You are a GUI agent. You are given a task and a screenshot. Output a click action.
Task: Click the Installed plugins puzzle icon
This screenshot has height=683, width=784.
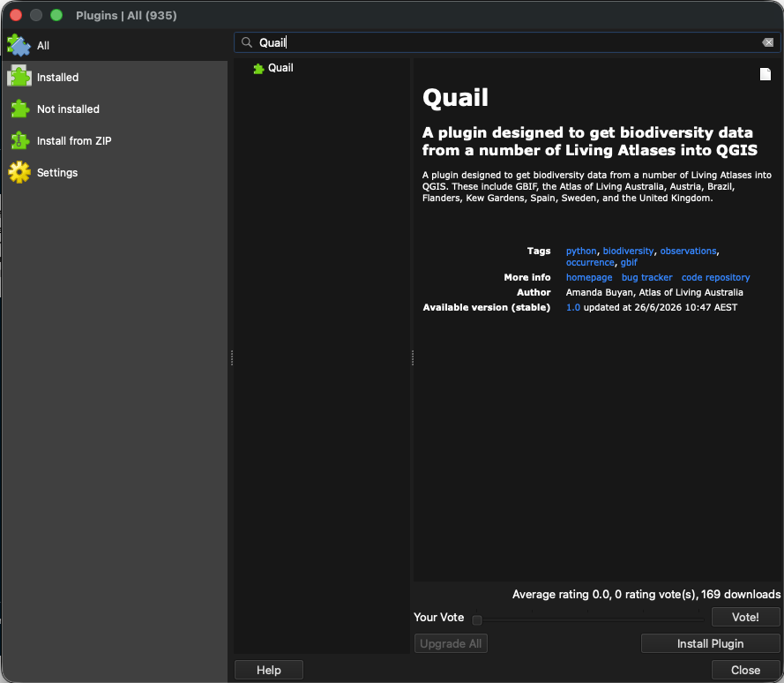tap(19, 77)
